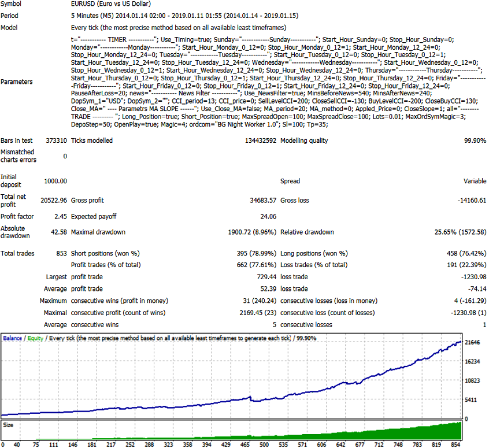Click the chart y-axis label 5411
The width and height of the screenshot is (489, 448).
pos(471,400)
